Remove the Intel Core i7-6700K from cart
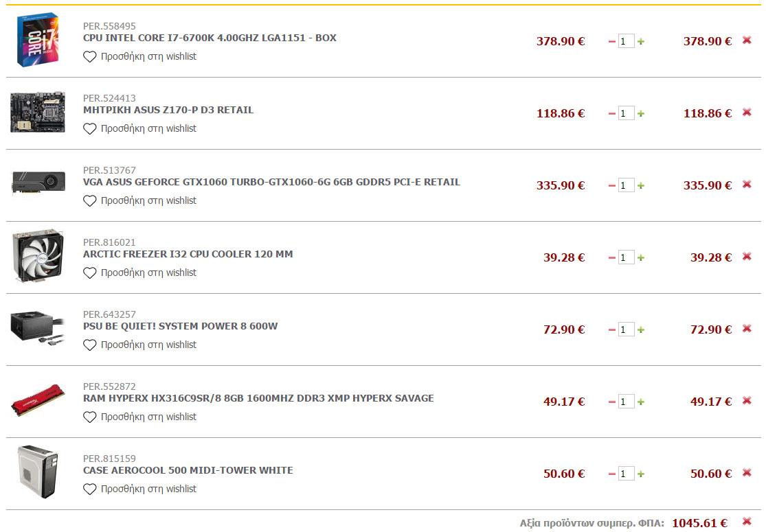Screen dimensions: 766x532 (x=747, y=41)
